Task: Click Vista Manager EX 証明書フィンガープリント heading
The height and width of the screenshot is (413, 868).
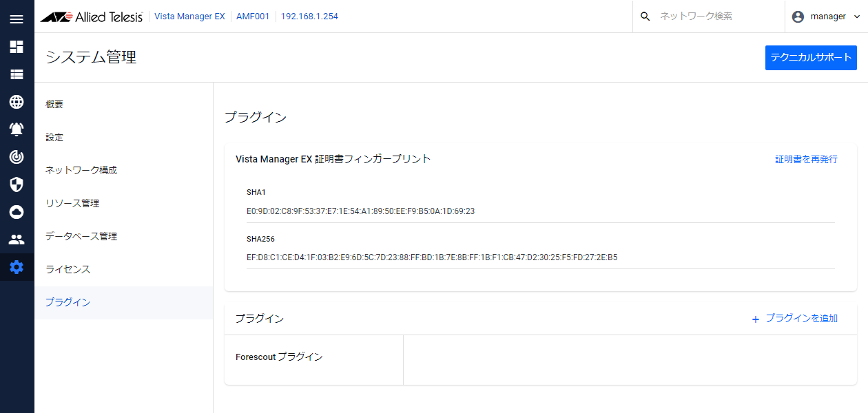Action: click(x=333, y=159)
